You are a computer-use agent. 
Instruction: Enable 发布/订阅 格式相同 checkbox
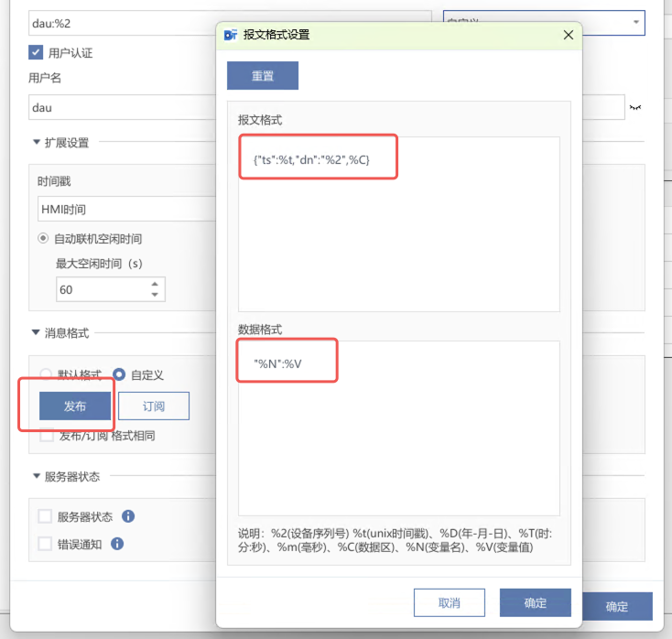46,437
